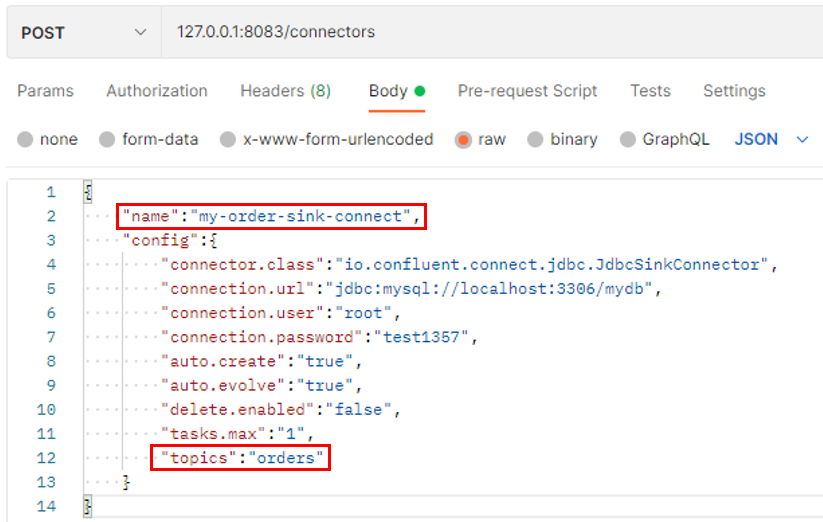Screen dimensions: 823x522
Task: Go to Pre-request Script tab
Action: [527, 91]
